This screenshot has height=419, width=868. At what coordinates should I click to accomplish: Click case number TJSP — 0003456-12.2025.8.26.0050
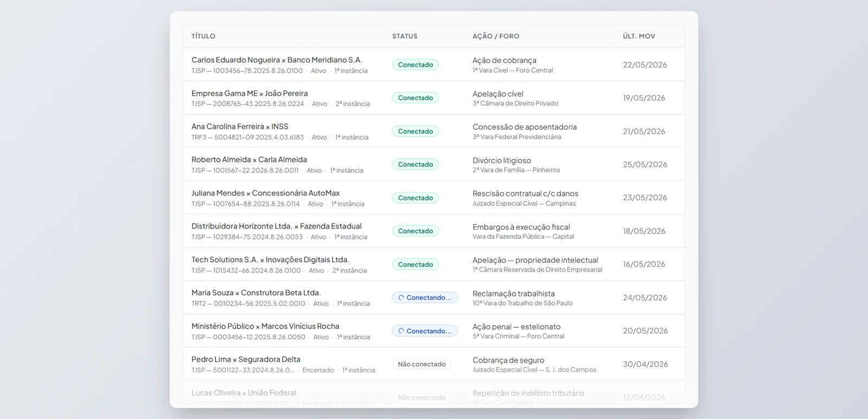248,337
